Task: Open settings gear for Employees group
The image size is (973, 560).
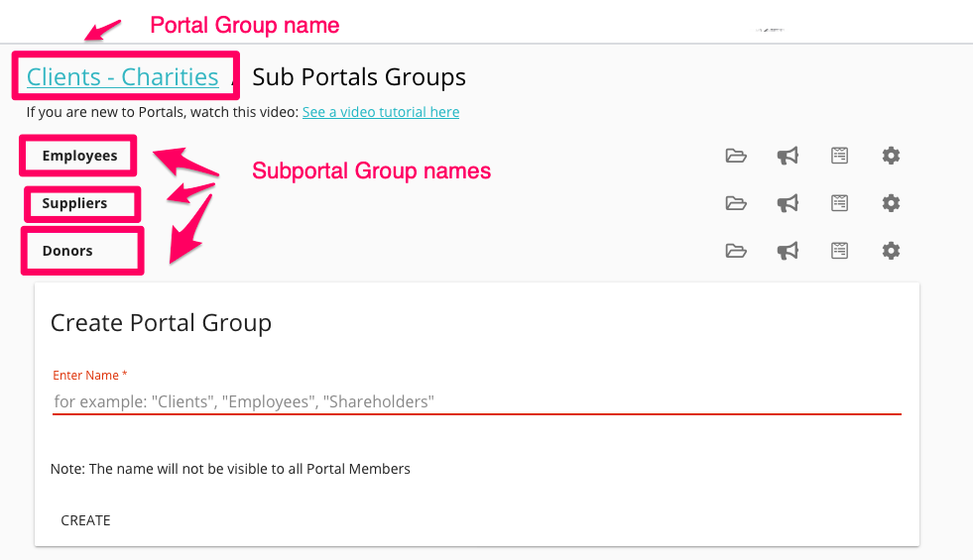Action: [x=891, y=156]
